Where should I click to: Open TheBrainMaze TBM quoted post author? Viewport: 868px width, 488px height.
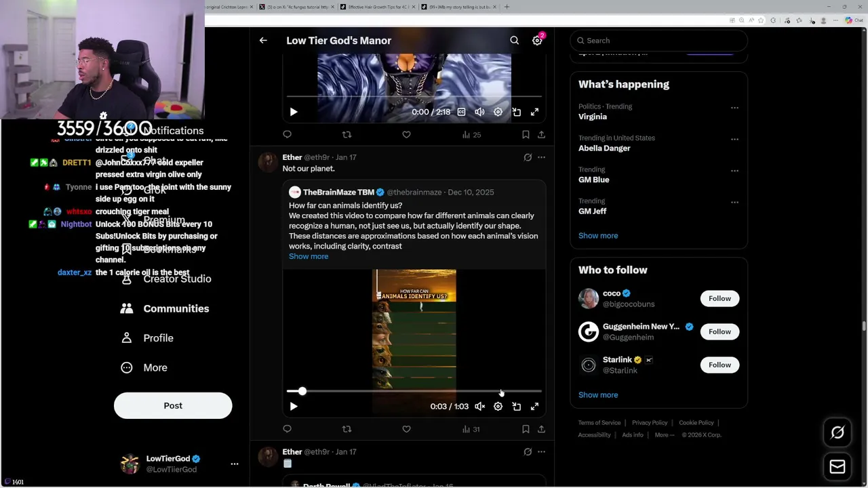[338, 192]
